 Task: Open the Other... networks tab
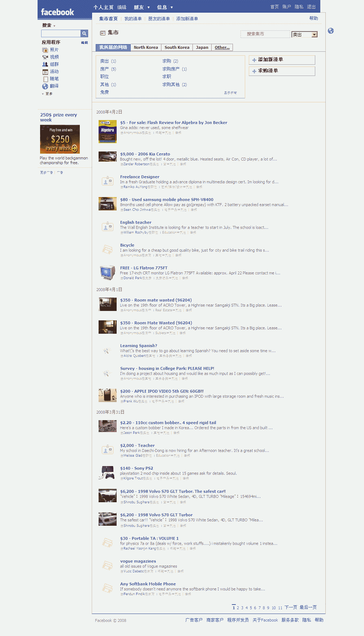click(x=222, y=47)
